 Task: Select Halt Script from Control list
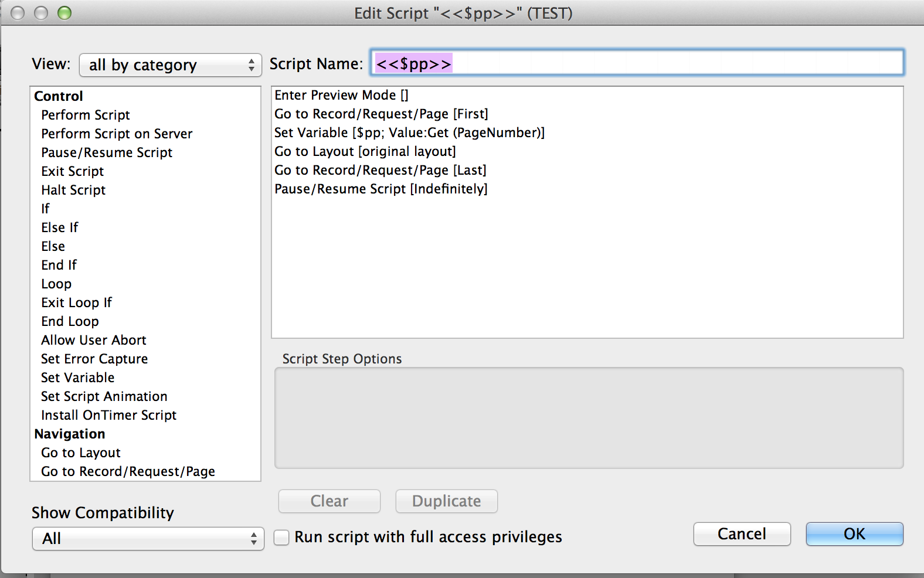pyautogui.click(x=73, y=190)
